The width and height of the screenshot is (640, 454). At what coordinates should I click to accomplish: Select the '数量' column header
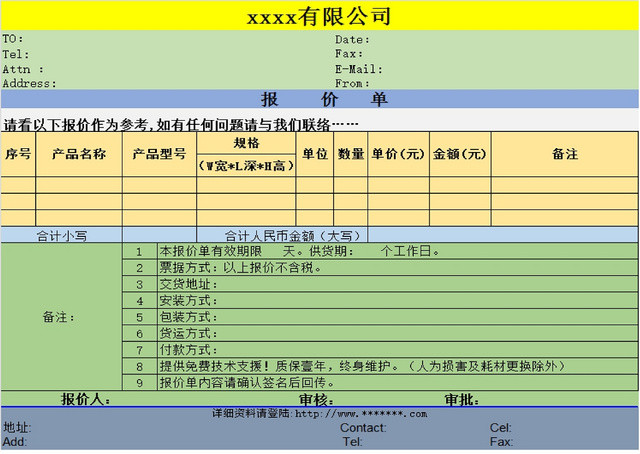tap(351, 154)
